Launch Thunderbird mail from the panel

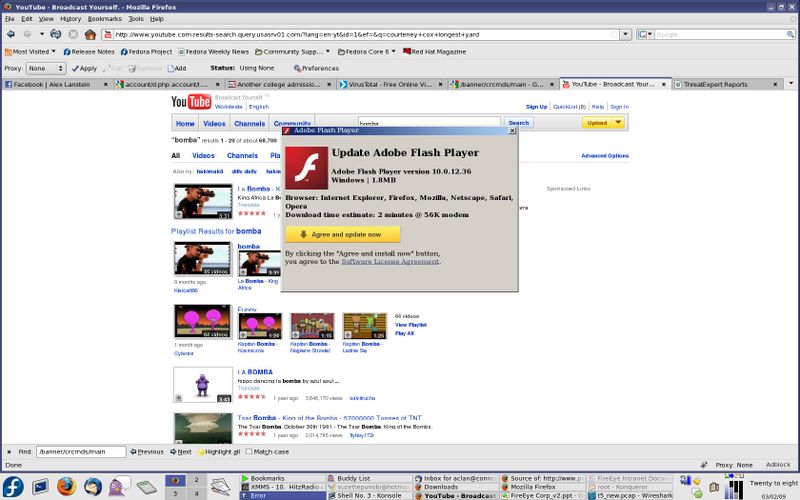[93, 487]
